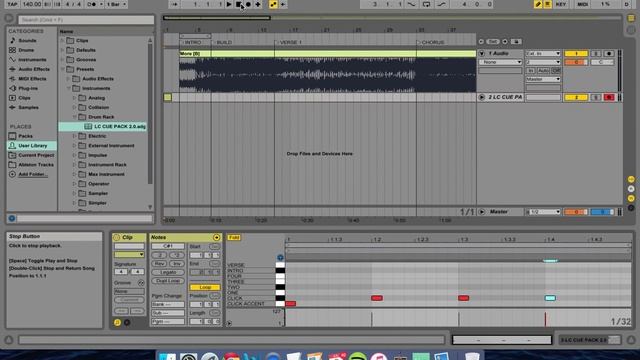Open the None device chooser dropdown
This screenshot has width=640, height=360.
tap(500, 62)
